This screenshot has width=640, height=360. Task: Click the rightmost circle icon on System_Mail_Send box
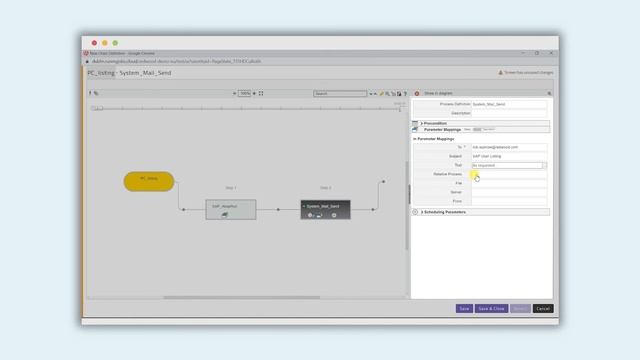pyautogui.click(x=334, y=215)
